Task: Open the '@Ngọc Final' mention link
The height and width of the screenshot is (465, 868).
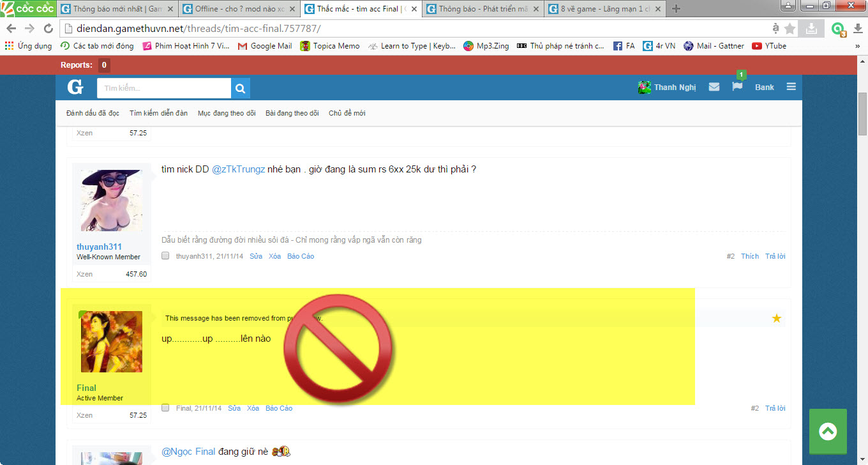Action: click(x=188, y=452)
